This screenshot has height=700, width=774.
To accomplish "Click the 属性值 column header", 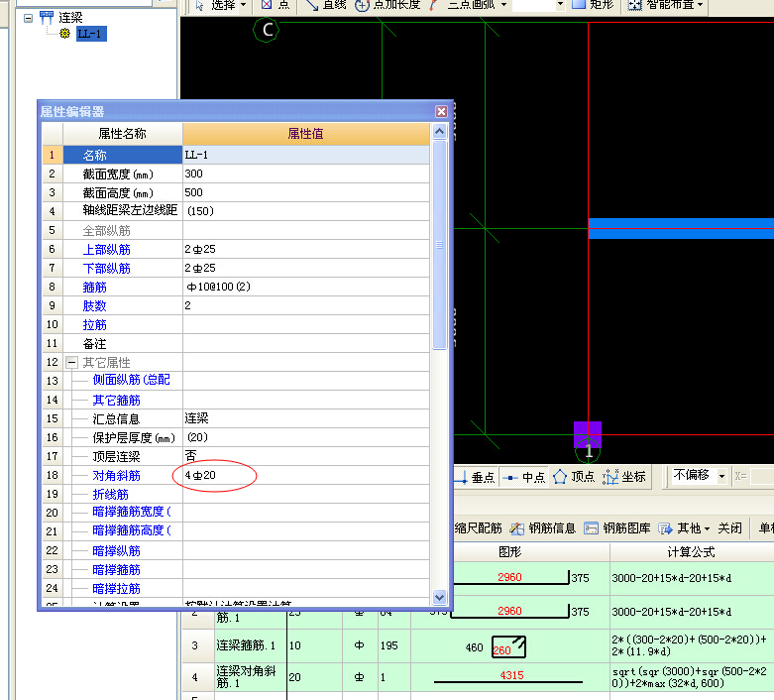I will [305, 134].
